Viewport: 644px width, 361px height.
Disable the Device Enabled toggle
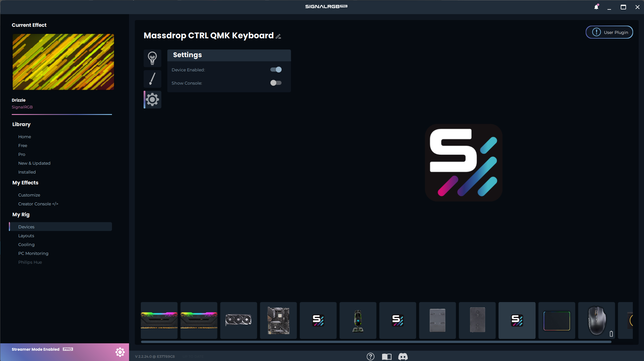276,70
